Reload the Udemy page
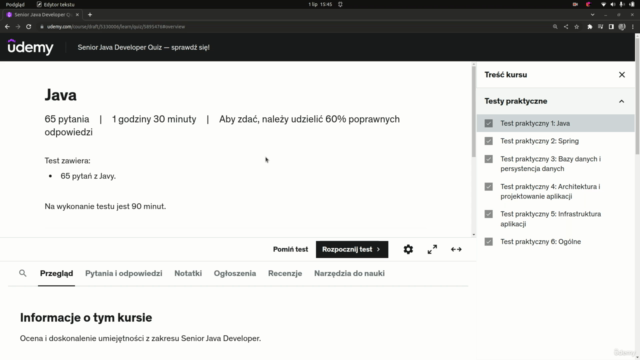This screenshot has height=360, width=640. point(29,27)
